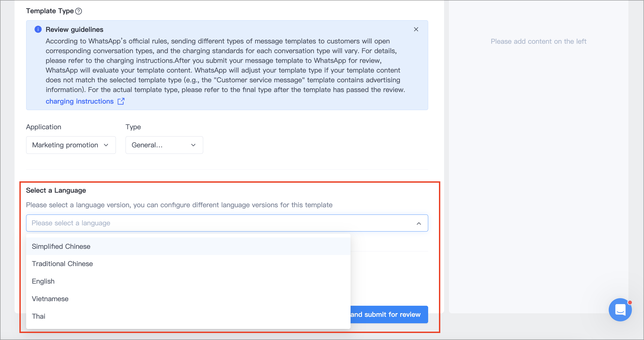644x340 pixels.
Task: Select Thai as the template language
Action: click(x=188, y=316)
